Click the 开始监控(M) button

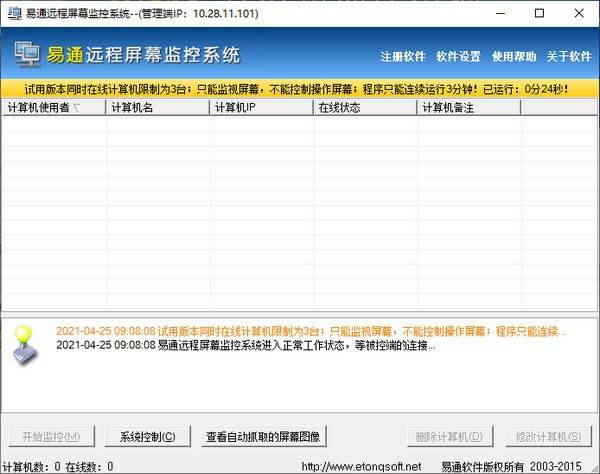pos(52,437)
